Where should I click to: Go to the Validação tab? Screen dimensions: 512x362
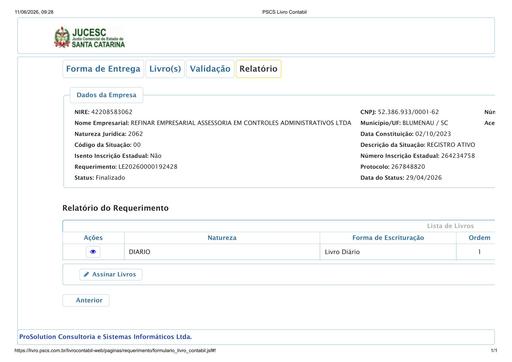coord(210,69)
